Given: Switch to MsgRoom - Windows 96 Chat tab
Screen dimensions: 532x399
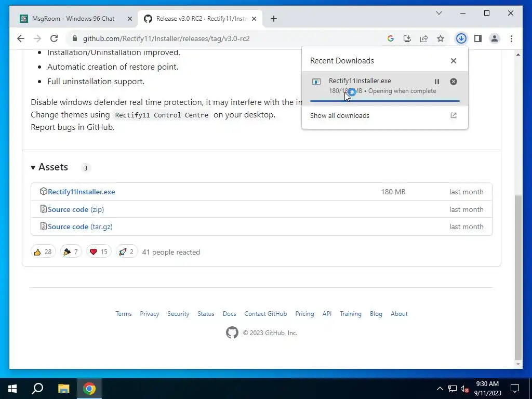Looking at the screenshot, I should (x=73, y=19).
